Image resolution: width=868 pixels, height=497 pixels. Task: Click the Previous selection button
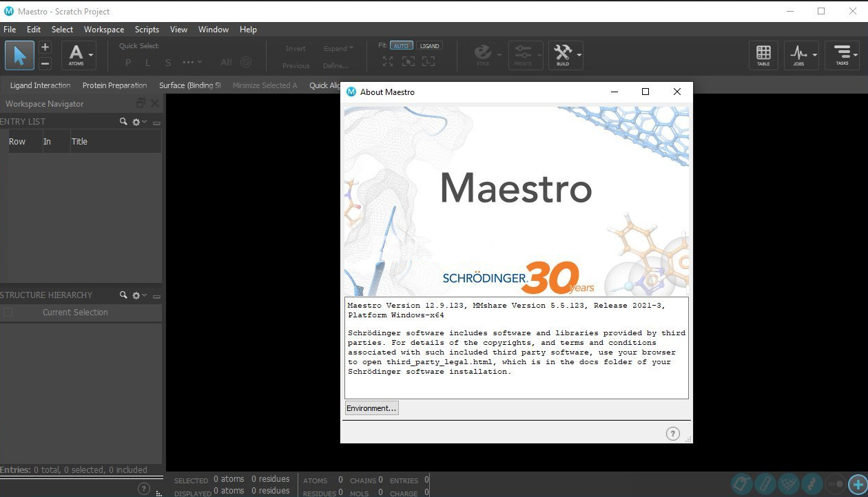pyautogui.click(x=296, y=66)
